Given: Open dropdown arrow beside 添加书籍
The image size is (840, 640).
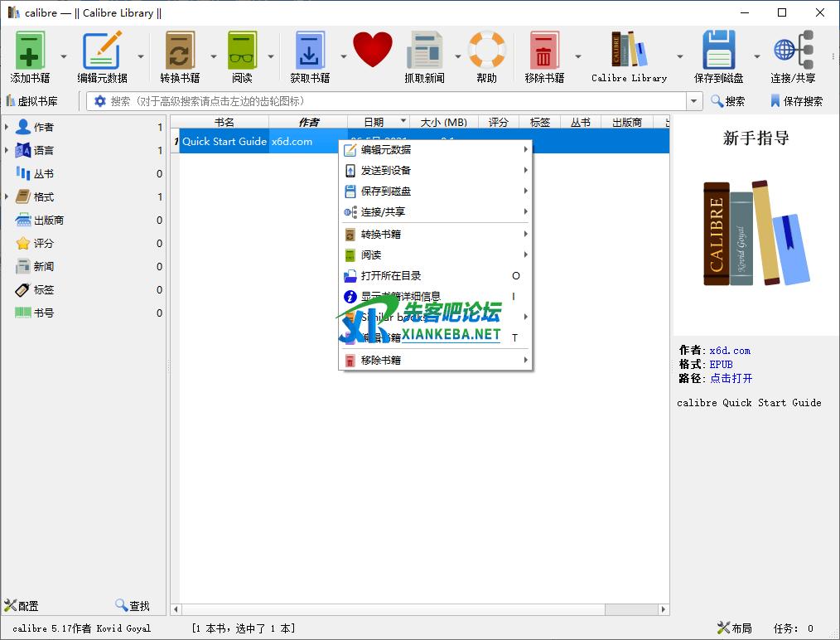Looking at the screenshot, I should pos(64,57).
